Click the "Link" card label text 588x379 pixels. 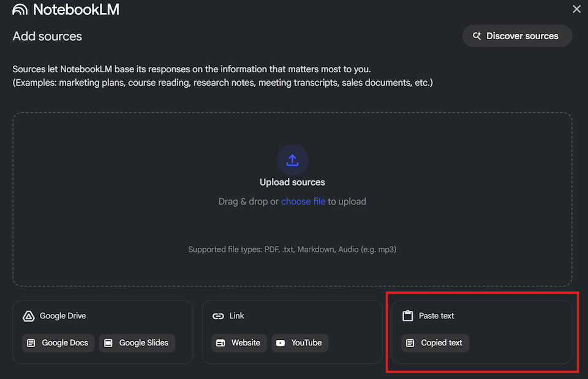236,316
